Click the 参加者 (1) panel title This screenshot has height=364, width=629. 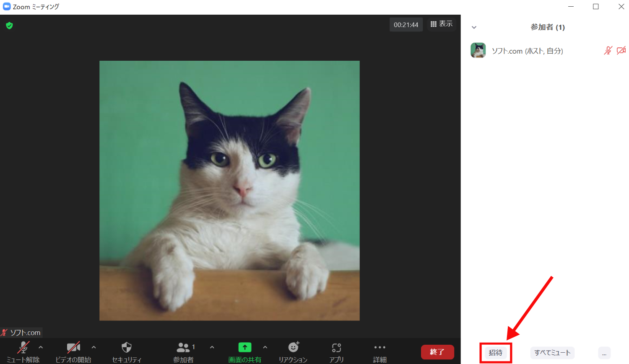(548, 27)
